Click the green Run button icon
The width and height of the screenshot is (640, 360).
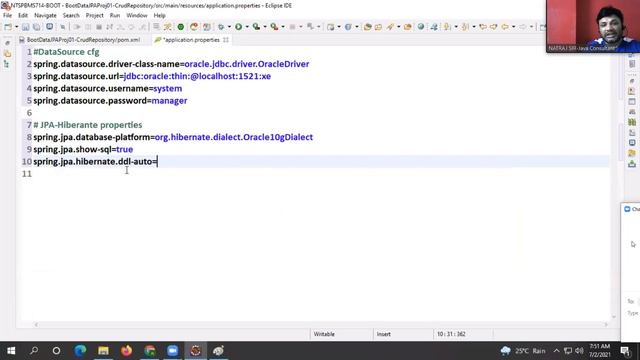pos(238,27)
